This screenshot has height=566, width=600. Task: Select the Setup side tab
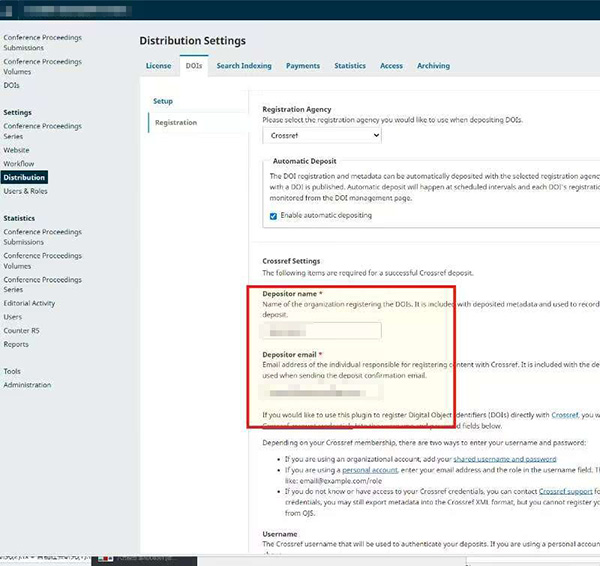coord(162,101)
